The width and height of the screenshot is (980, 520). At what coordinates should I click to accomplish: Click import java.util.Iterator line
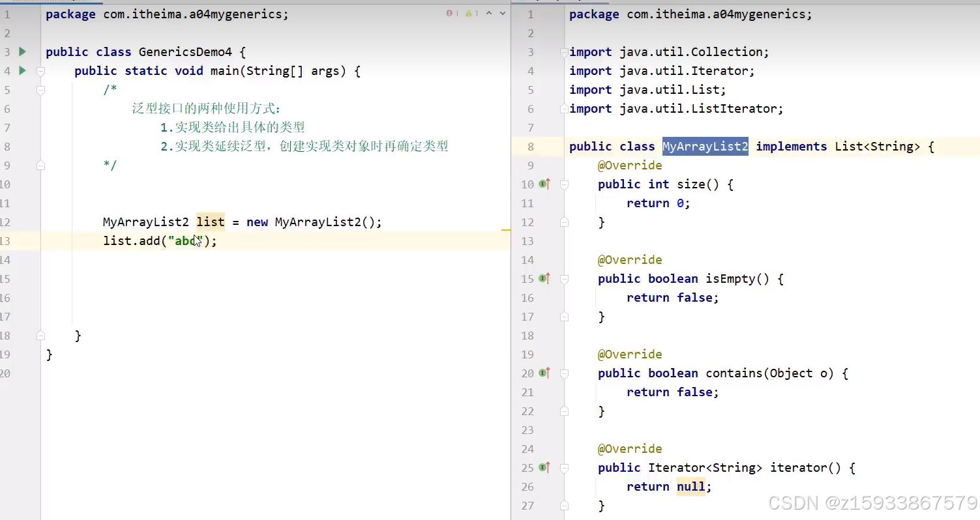pos(662,71)
